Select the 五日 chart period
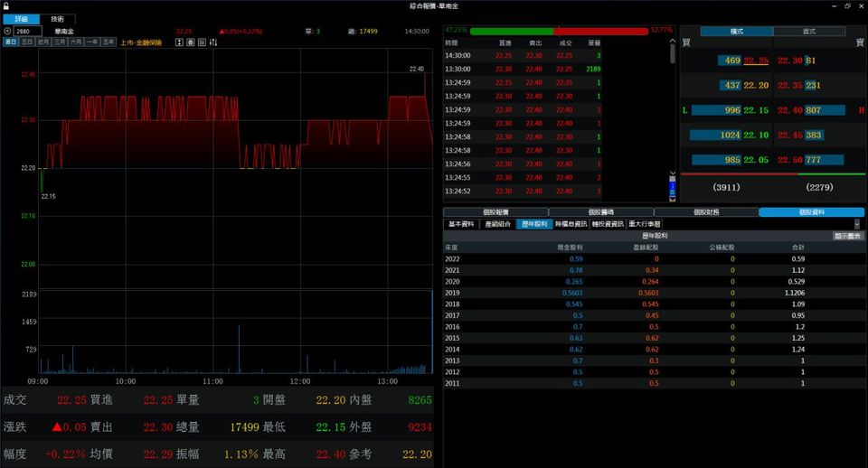This screenshot has height=468, width=868. [27, 42]
